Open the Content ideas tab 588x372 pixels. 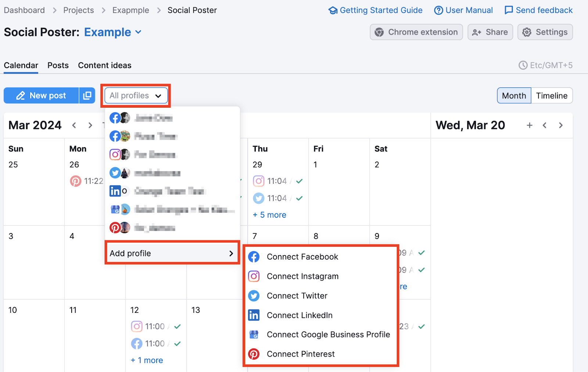tap(105, 65)
